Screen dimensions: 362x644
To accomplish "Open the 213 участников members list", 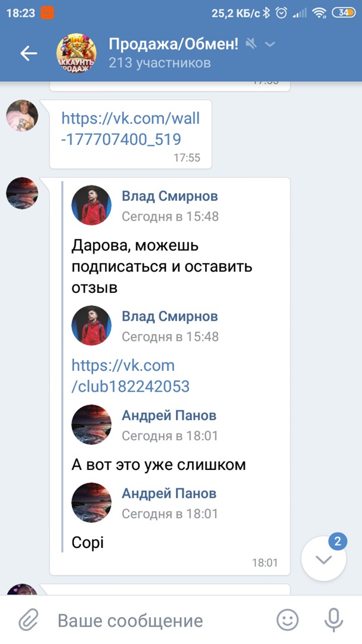I will [159, 63].
